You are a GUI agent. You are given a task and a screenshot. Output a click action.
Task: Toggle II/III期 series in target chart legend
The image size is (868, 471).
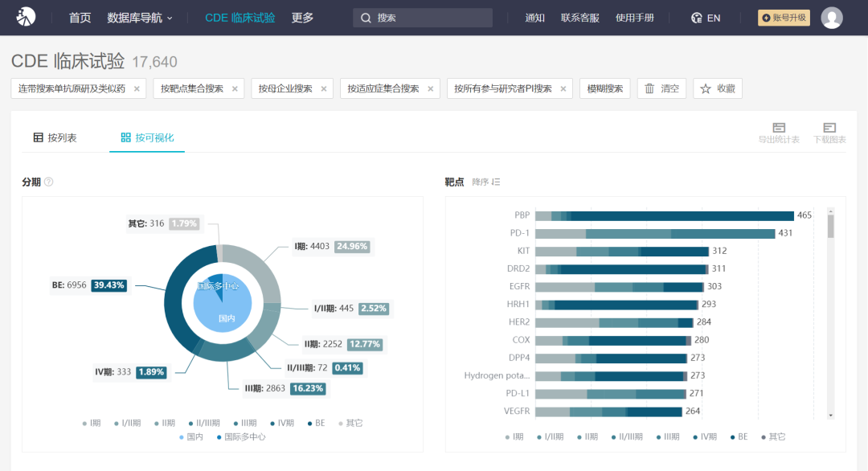point(627,437)
